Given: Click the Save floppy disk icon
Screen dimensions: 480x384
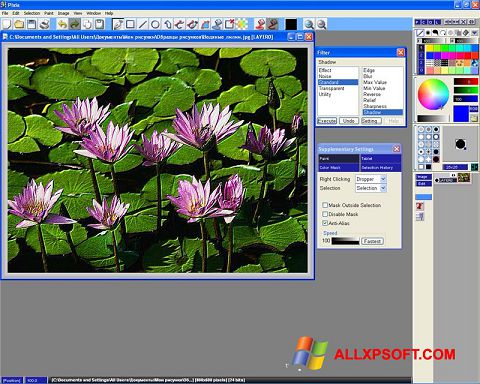Looking at the screenshot, I should coord(31,24).
